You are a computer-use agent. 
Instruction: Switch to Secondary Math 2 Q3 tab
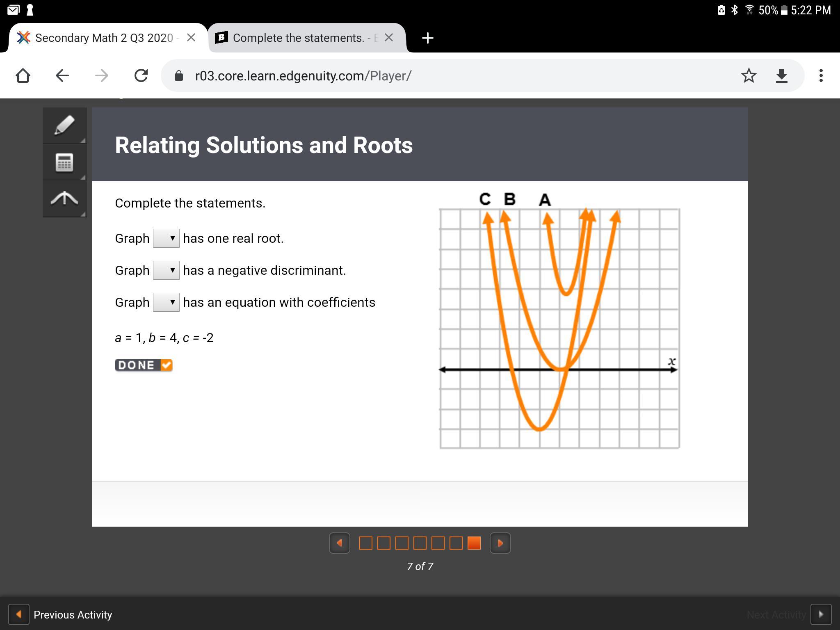[104, 38]
